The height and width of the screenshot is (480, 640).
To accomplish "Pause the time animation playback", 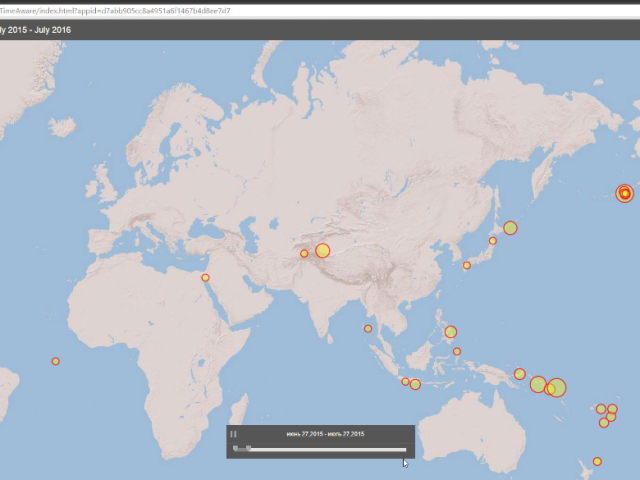I will [233, 434].
